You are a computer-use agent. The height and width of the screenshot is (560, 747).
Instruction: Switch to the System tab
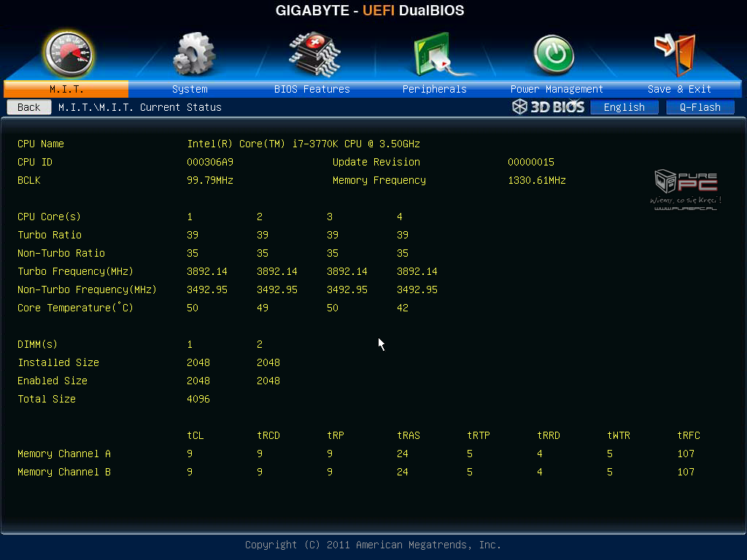(x=190, y=89)
